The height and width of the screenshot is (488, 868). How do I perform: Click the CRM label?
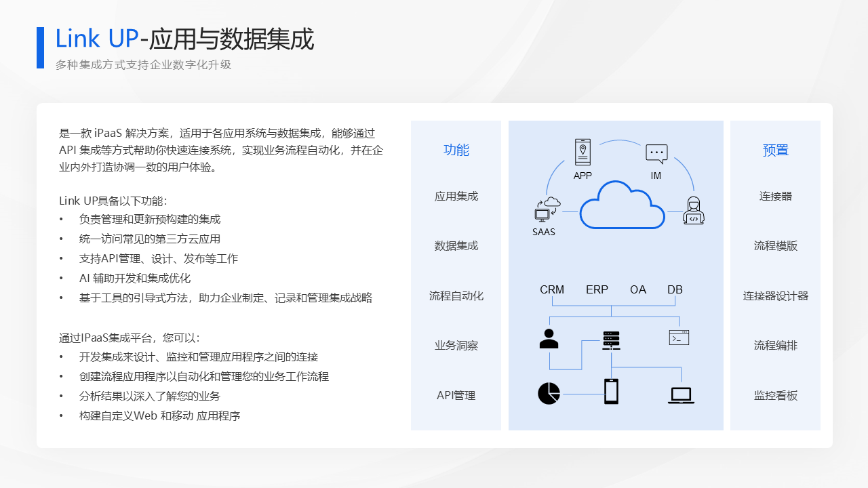click(552, 289)
